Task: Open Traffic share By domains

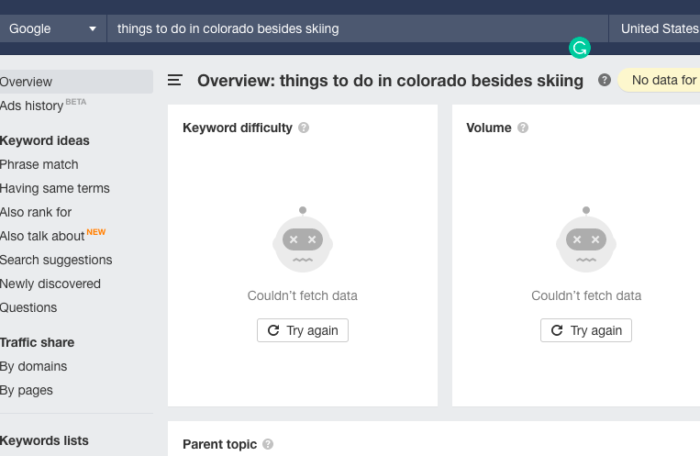Action: (x=34, y=367)
